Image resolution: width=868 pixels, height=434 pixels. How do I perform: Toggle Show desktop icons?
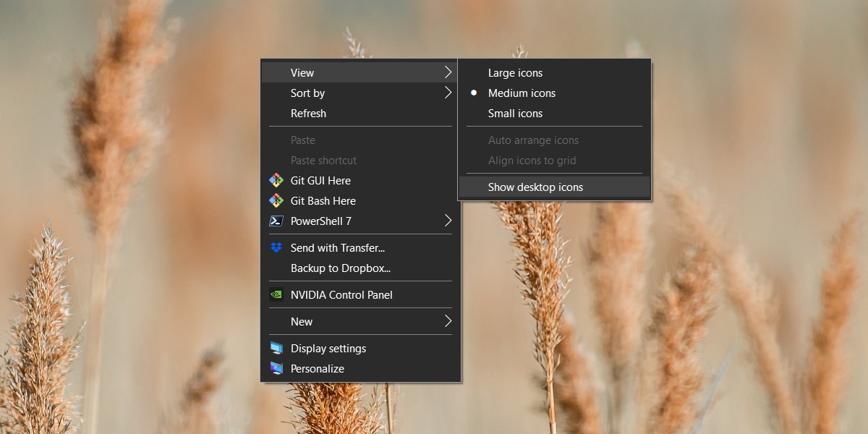click(554, 187)
